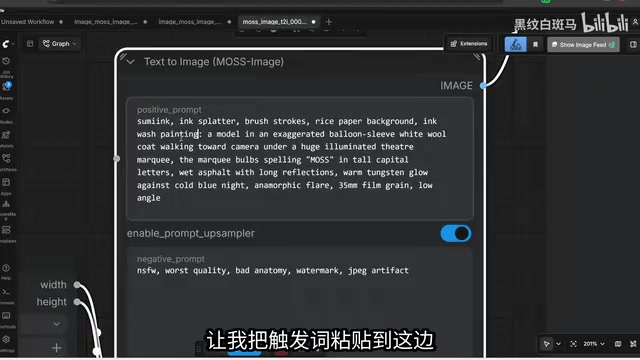Open the Workflows sidebar panel
This screenshot has width=640, height=360.
click(7, 162)
